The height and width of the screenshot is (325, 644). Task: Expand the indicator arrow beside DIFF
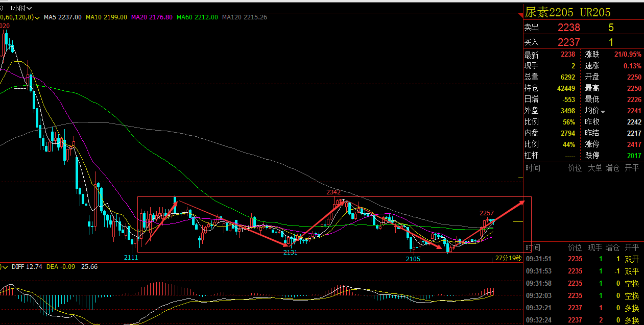pos(6,266)
